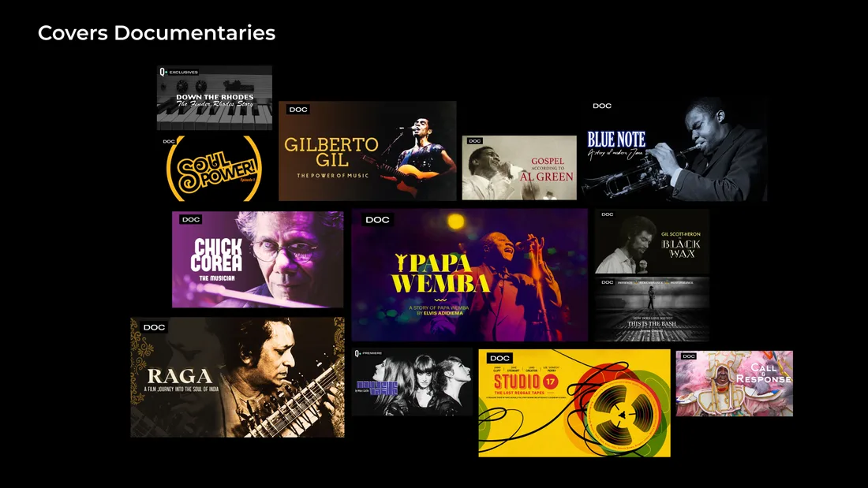
Task: Click the DOC badge on Black Wax cover
Action: click(608, 214)
